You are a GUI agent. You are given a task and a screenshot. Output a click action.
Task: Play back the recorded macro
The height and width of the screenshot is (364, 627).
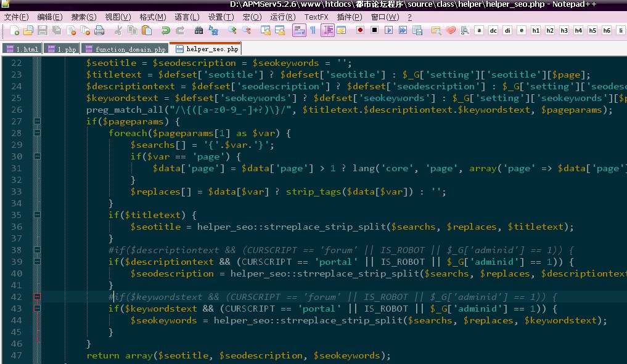388,30
